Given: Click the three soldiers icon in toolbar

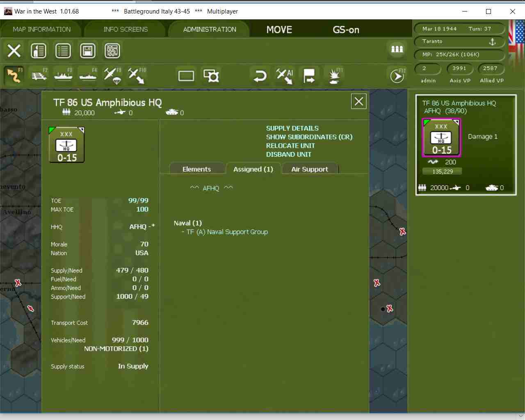Looking at the screenshot, I should click(x=397, y=49).
